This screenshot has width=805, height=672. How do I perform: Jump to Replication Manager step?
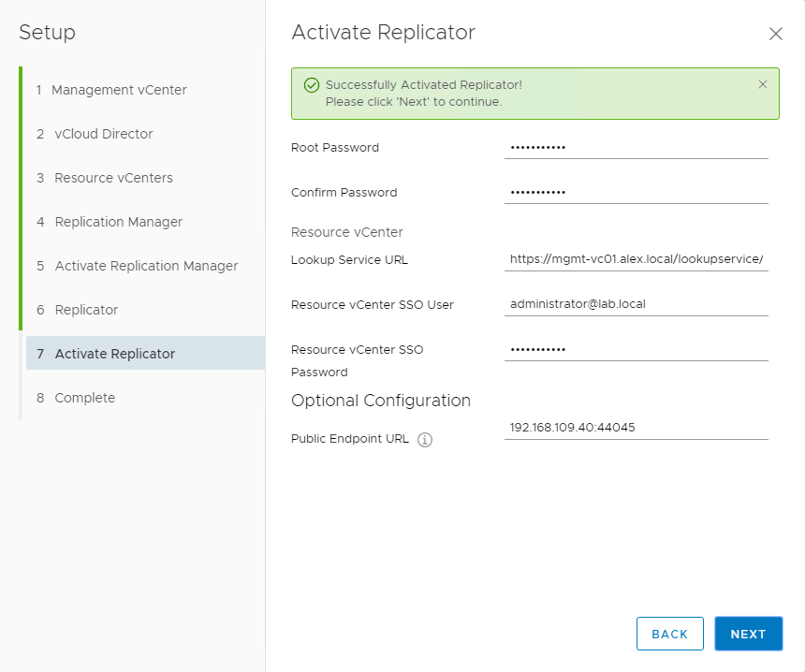pos(118,222)
